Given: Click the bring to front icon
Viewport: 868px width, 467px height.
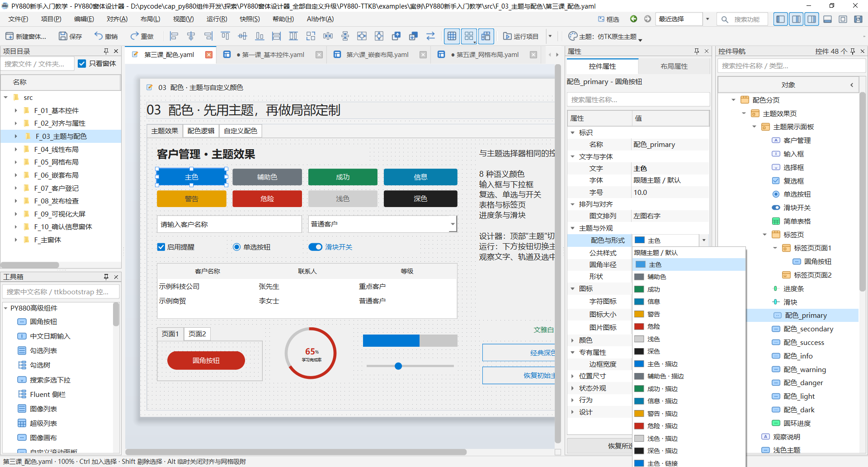Looking at the screenshot, I should point(396,36).
